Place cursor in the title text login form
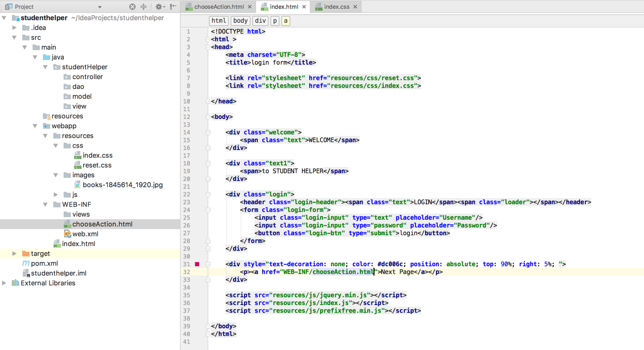Image resolution: width=644 pixels, height=350 pixels. pos(269,62)
